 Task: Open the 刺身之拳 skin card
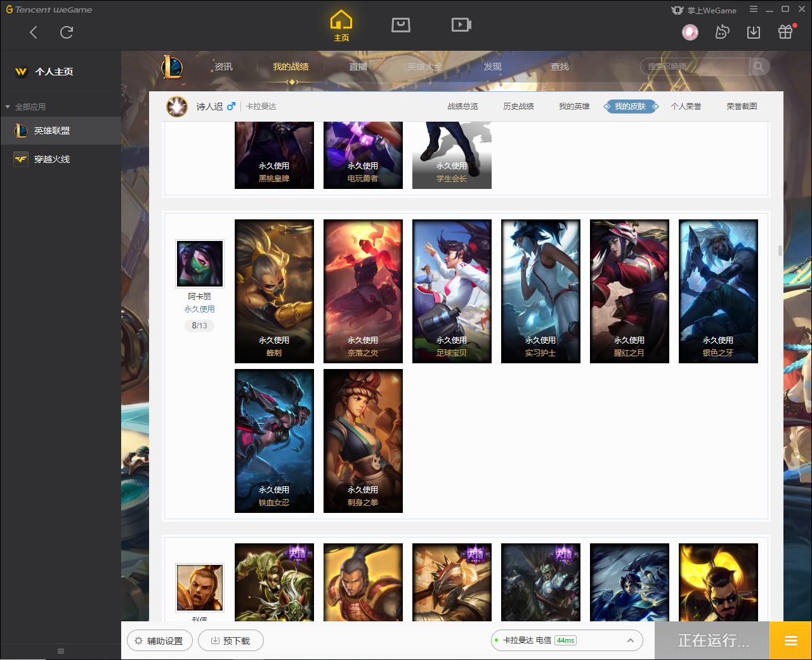363,441
